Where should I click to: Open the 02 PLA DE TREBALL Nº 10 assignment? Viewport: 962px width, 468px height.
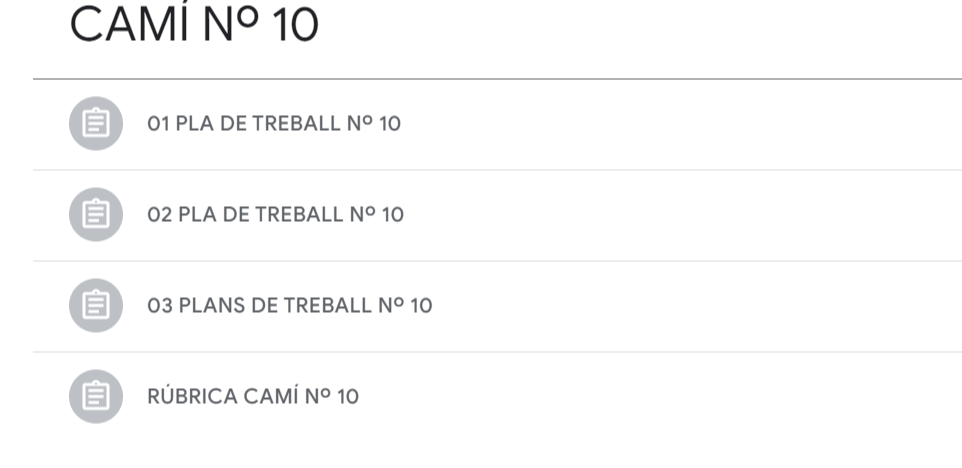[275, 214]
